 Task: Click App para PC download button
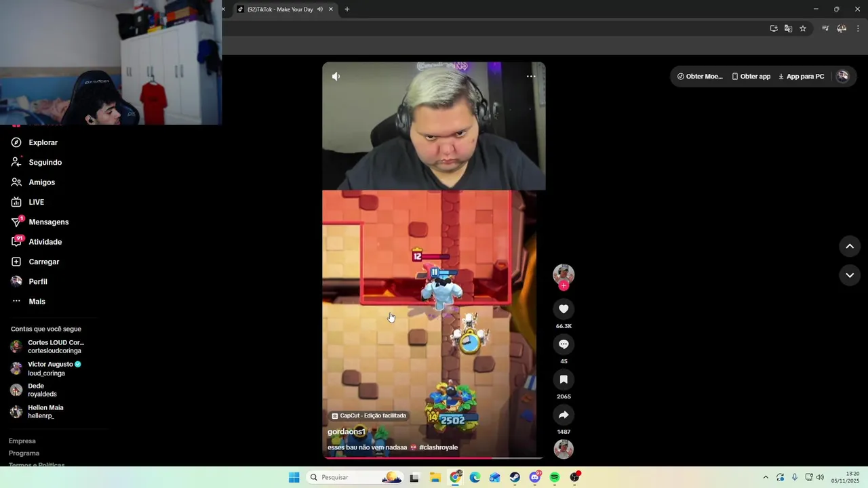[801, 77]
